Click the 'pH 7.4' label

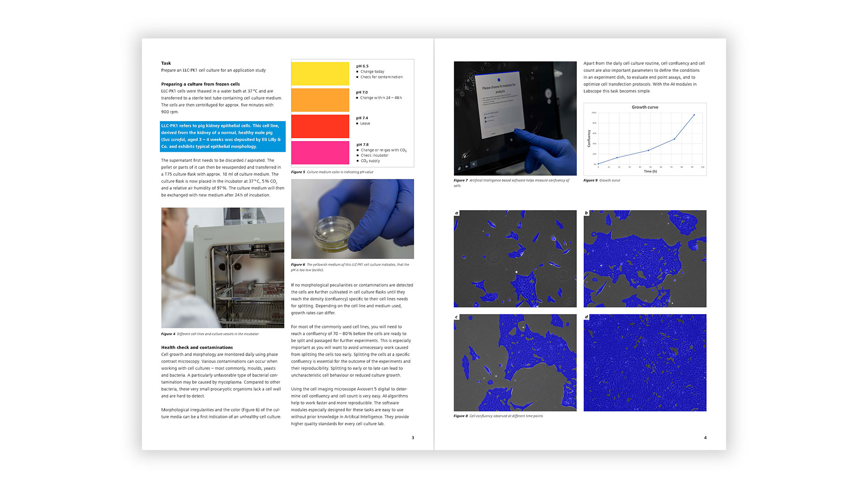click(x=362, y=118)
